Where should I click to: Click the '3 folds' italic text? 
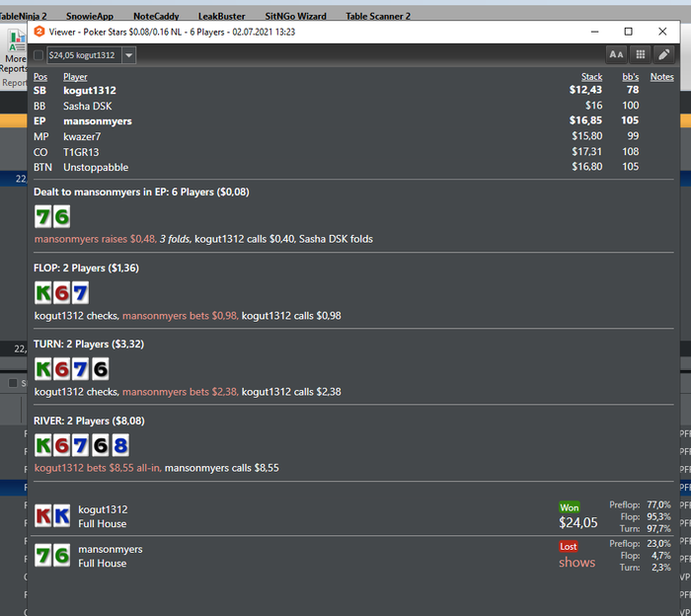click(x=176, y=239)
